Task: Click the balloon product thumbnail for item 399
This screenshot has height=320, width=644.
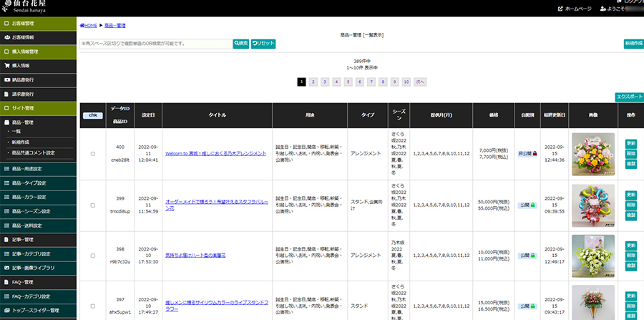Action: click(593, 205)
